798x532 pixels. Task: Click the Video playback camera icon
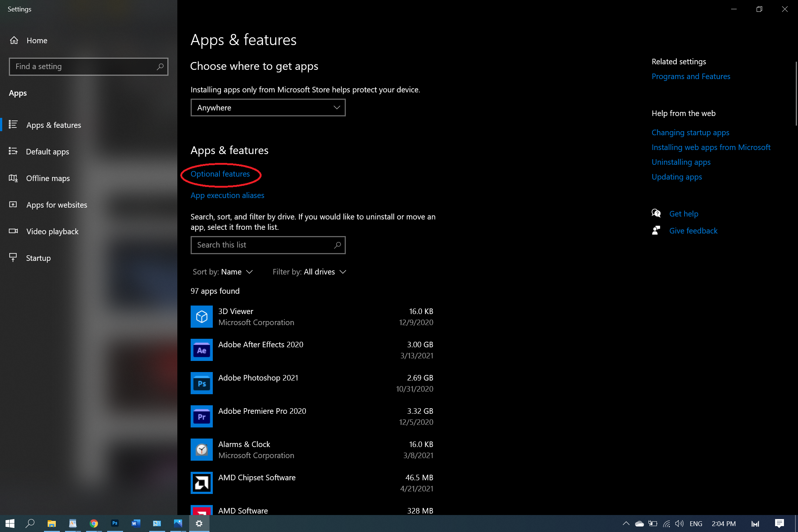[13, 231]
